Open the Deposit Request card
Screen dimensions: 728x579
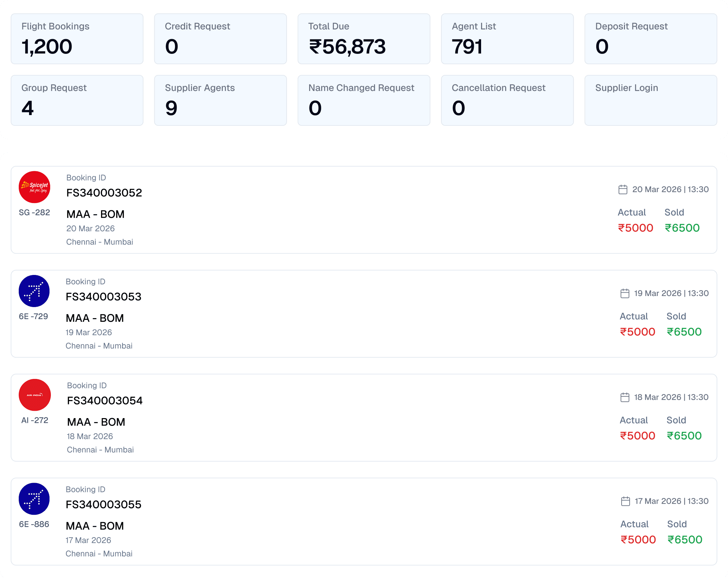651,39
